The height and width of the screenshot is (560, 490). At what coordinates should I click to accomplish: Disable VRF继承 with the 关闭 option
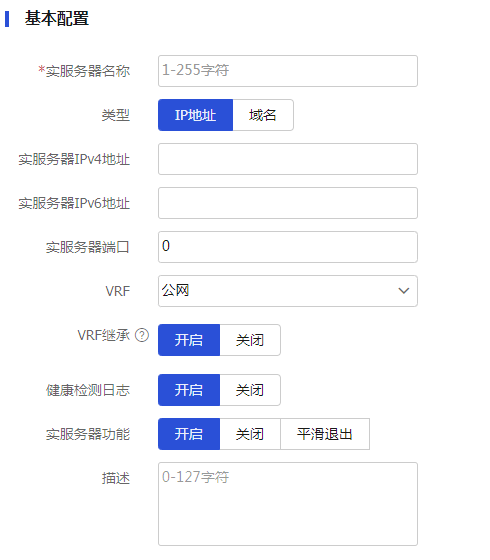pos(250,340)
